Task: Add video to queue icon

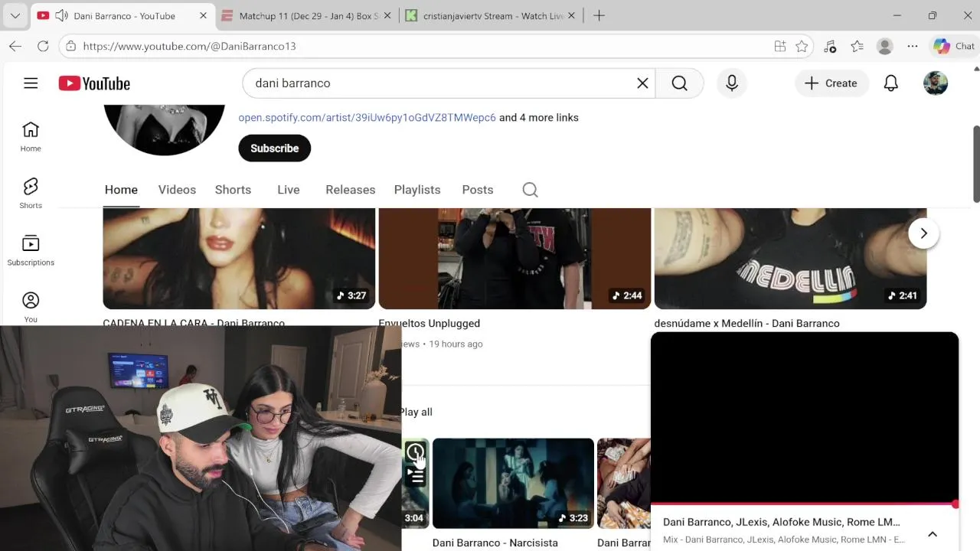Action: [x=415, y=477]
